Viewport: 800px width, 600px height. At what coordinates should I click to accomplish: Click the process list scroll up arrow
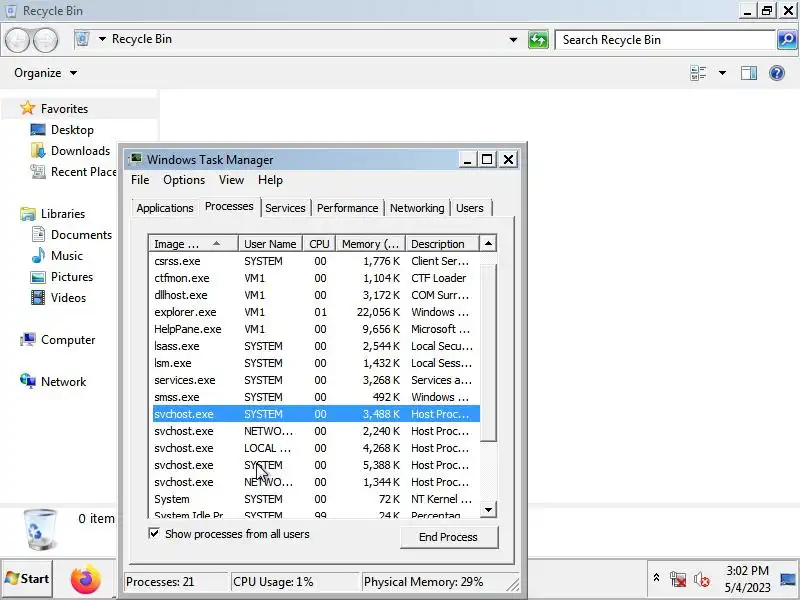coord(488,243)
